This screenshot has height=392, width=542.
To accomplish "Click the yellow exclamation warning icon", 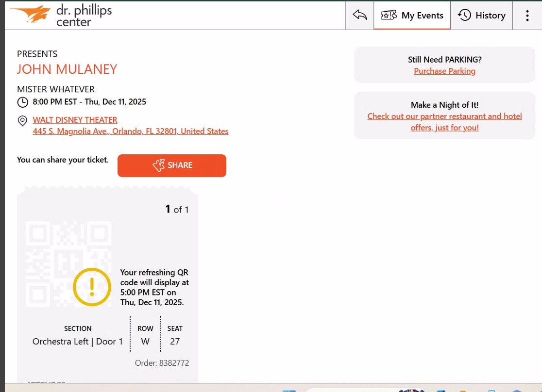I will (x=92, y=287).
